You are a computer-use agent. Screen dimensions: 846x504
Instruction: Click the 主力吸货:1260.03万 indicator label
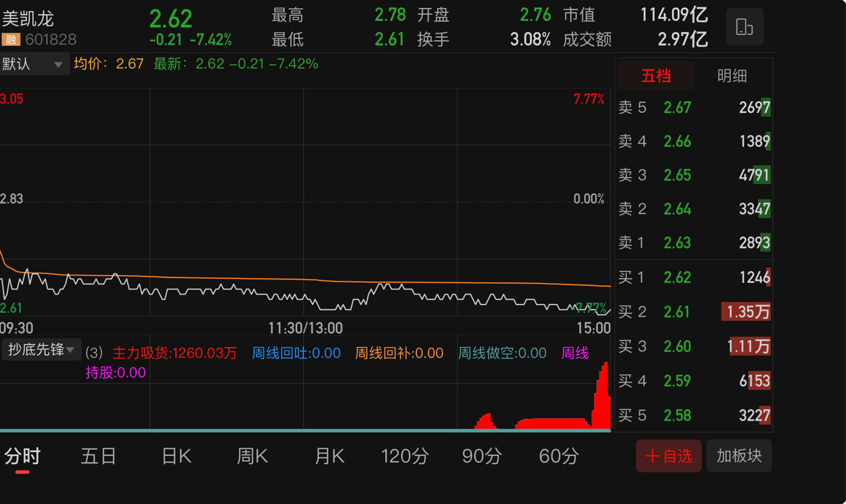coord(175,353)
